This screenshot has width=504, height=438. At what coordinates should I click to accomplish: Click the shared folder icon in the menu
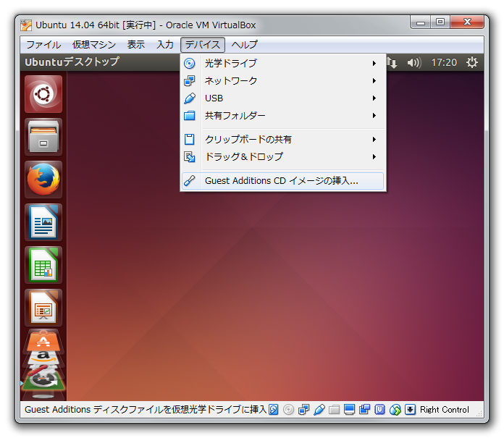[189, 115]
